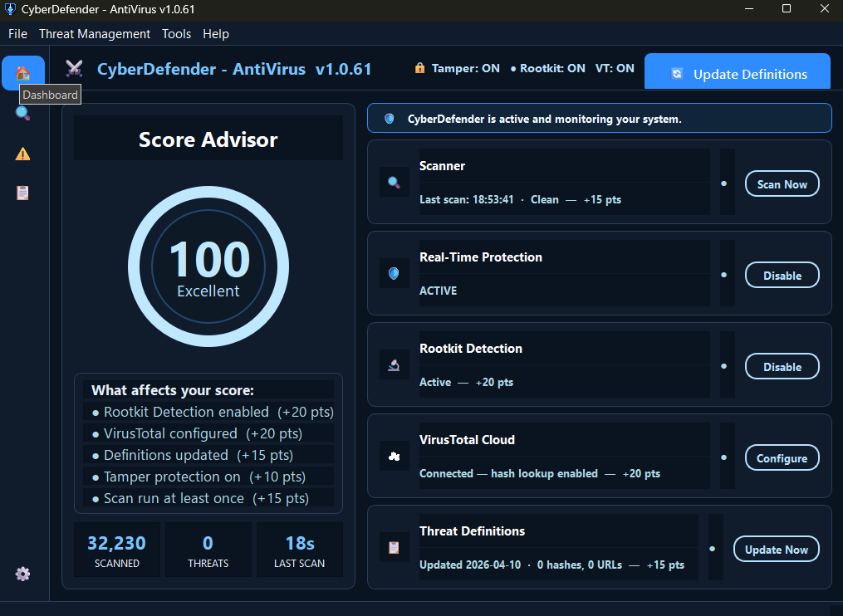Image resolution: width=843 pixels, height=616 pixels.
Task: Click 'CyberDefender is active and monitoring' banner
Action: point(600,118)
